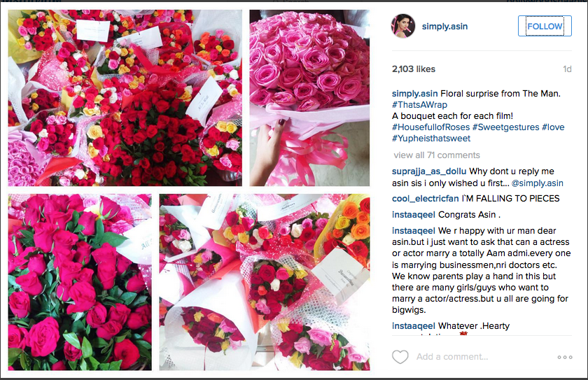The image size is (588, 380).
Task: Click the @simply.asin mention in comment
Action: coord(538,183)
